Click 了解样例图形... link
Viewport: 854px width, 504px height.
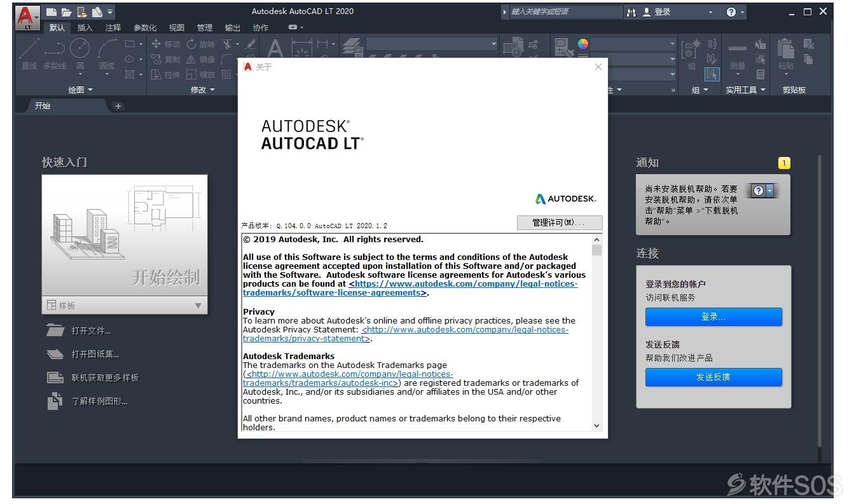click(x=87, y=401)
